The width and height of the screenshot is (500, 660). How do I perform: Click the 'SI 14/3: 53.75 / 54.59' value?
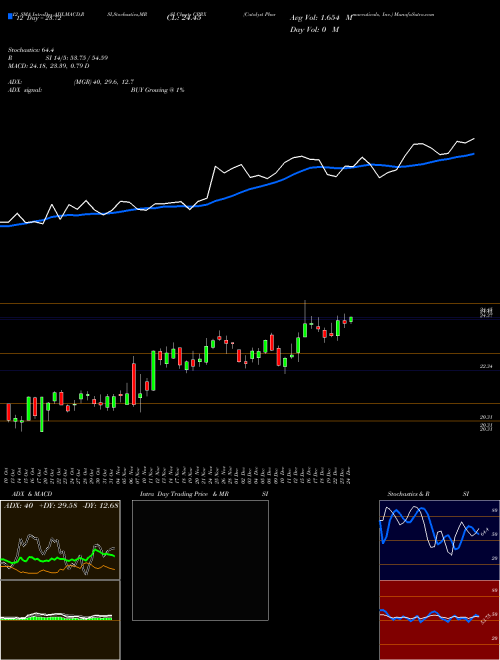(x=77, y=58)
